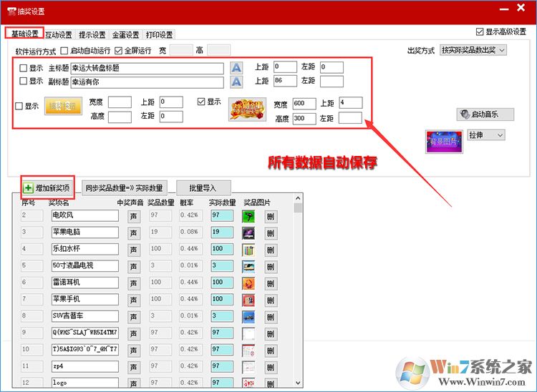Click the font style icon for 主标题

(236, 67)
